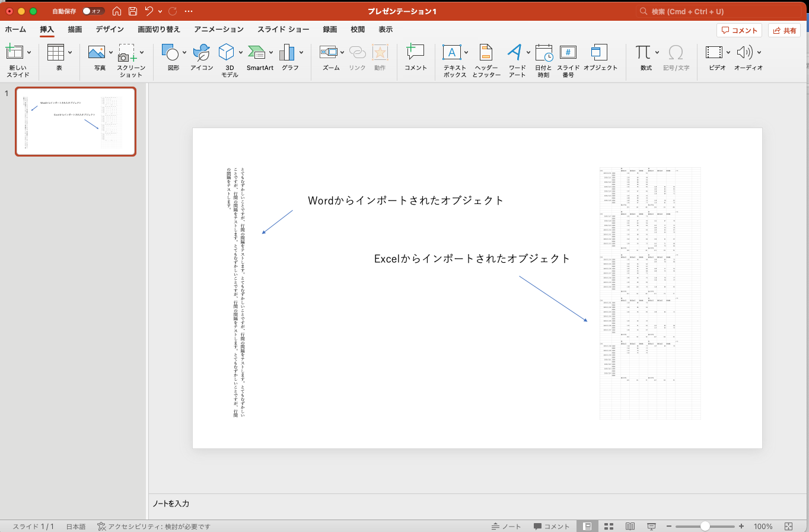Click the 共有 share button

coord(784,30)
